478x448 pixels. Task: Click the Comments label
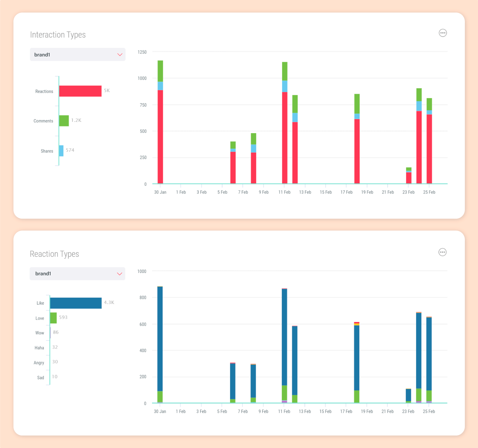[x=43, y=121]
